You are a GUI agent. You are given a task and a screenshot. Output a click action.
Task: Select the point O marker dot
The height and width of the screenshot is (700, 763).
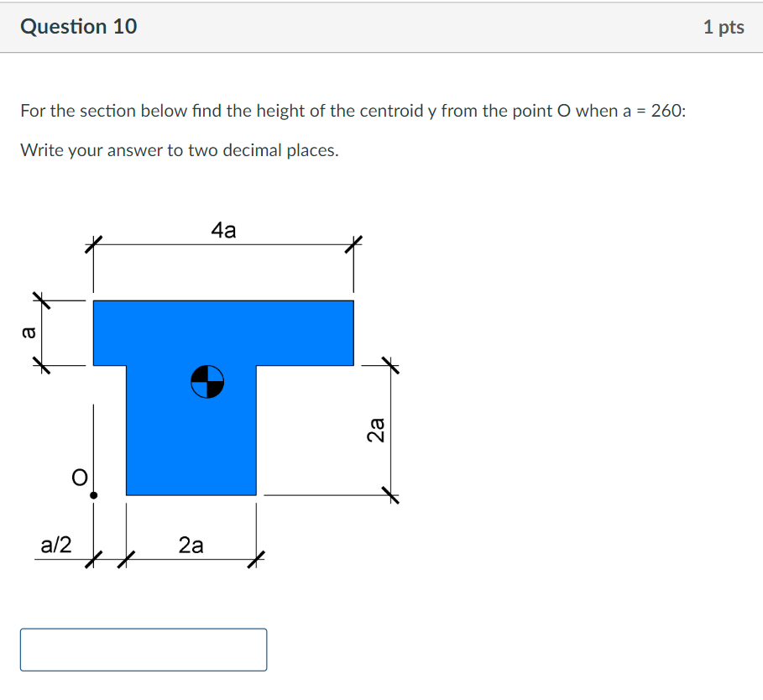[94, 495]
